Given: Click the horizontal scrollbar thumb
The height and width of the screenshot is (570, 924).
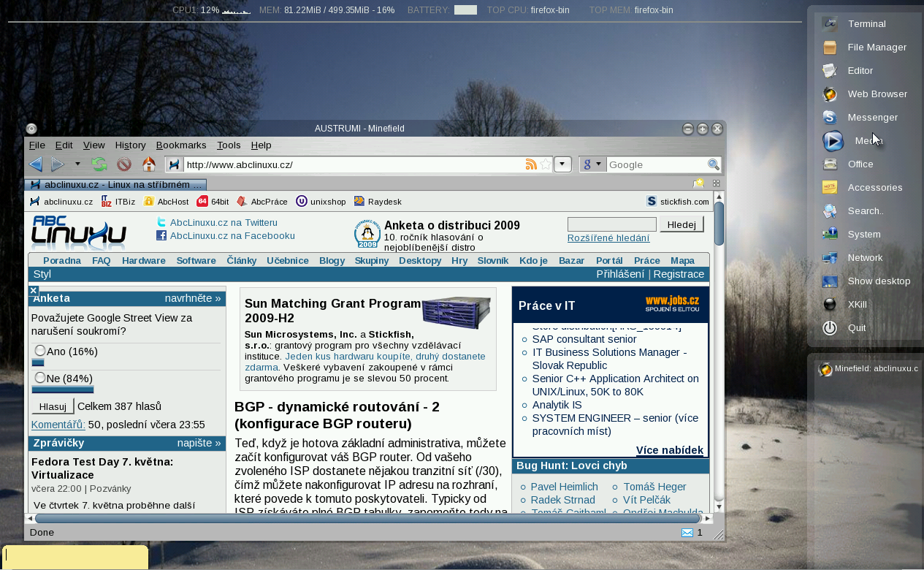Looking at the screenshot, I should pos(368,518).
